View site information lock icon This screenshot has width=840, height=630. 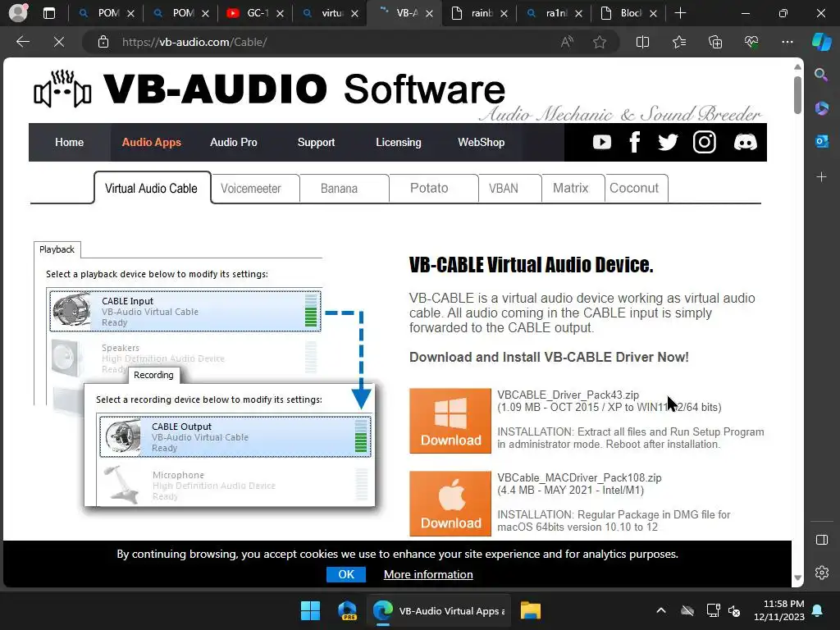[x=103, y=42]
